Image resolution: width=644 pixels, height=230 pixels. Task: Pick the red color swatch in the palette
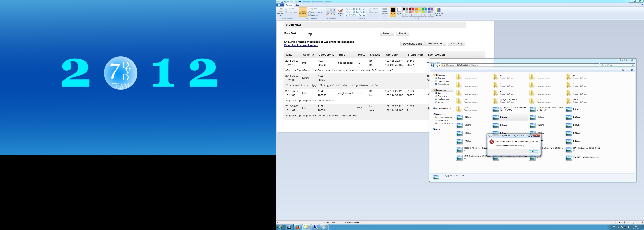[x=413, y=9]
